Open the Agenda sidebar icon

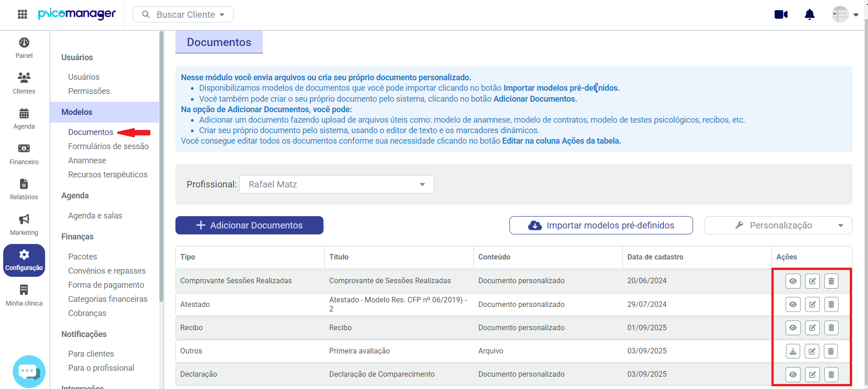tap(24, 119)
